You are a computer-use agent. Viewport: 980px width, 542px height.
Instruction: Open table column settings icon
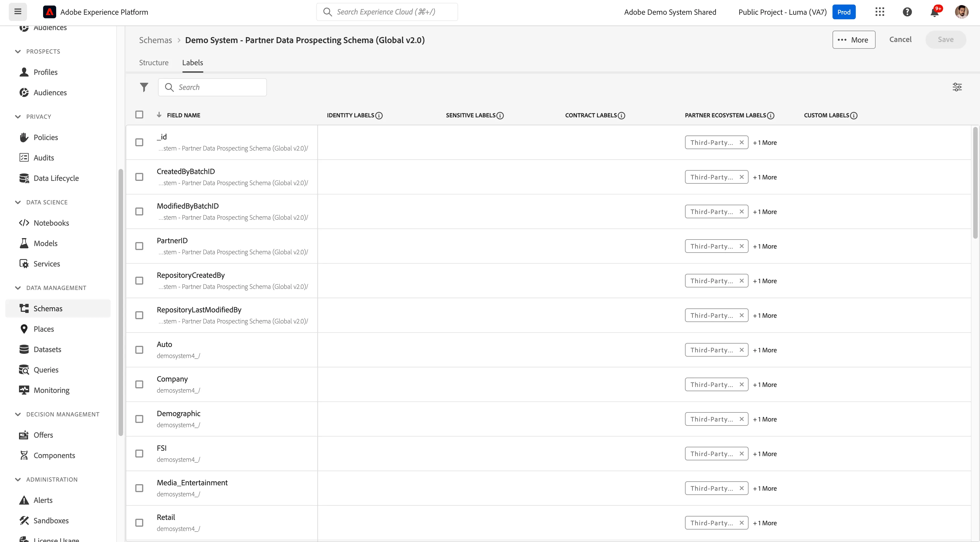(957, 87)
